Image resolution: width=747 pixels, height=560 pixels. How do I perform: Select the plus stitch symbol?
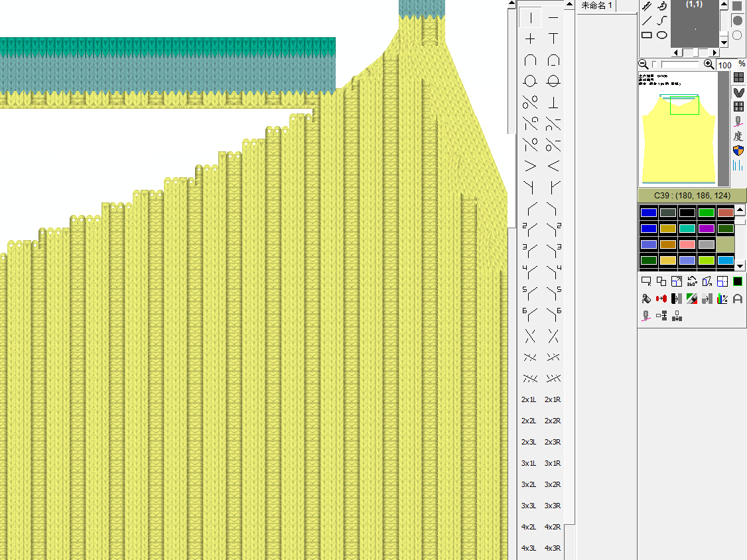[530, 39]
